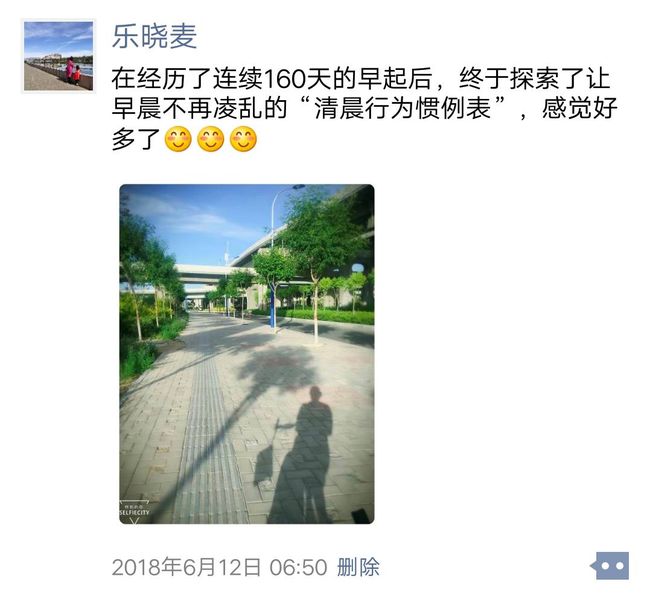Click the second blushing smiley emoji
Viewport: 650px width, 605px height.
pos(211,139)
